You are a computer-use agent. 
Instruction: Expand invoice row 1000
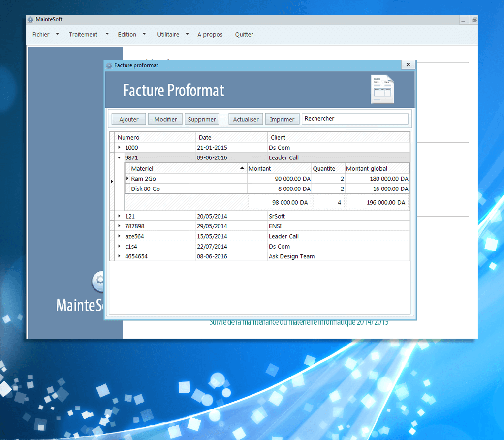(x=119, y=148)
